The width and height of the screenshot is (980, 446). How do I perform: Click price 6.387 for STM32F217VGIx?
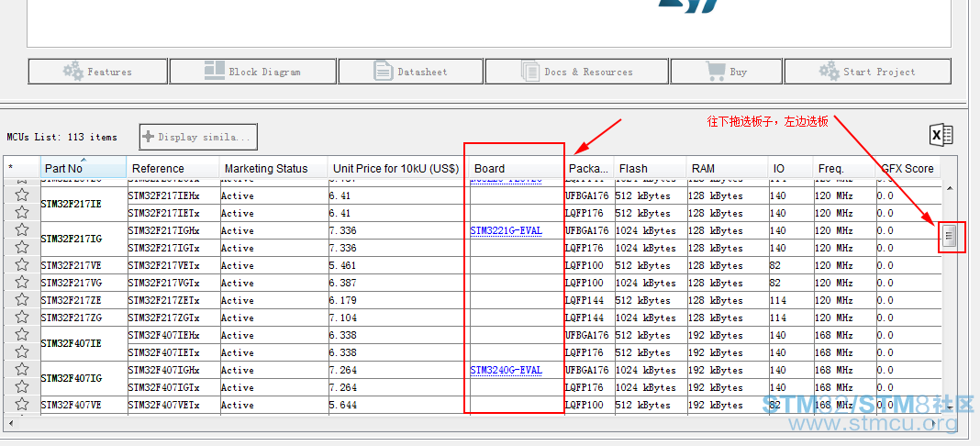click(398, 283)
